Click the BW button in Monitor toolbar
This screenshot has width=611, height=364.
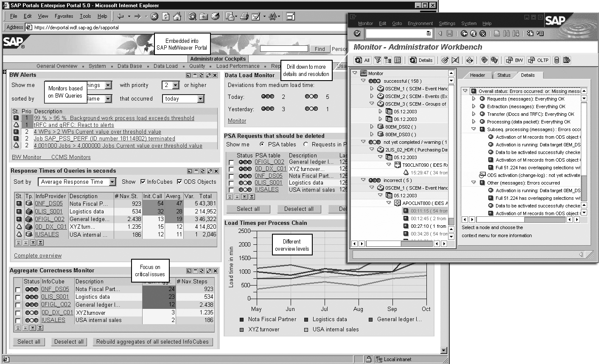[x=515, y=60]
